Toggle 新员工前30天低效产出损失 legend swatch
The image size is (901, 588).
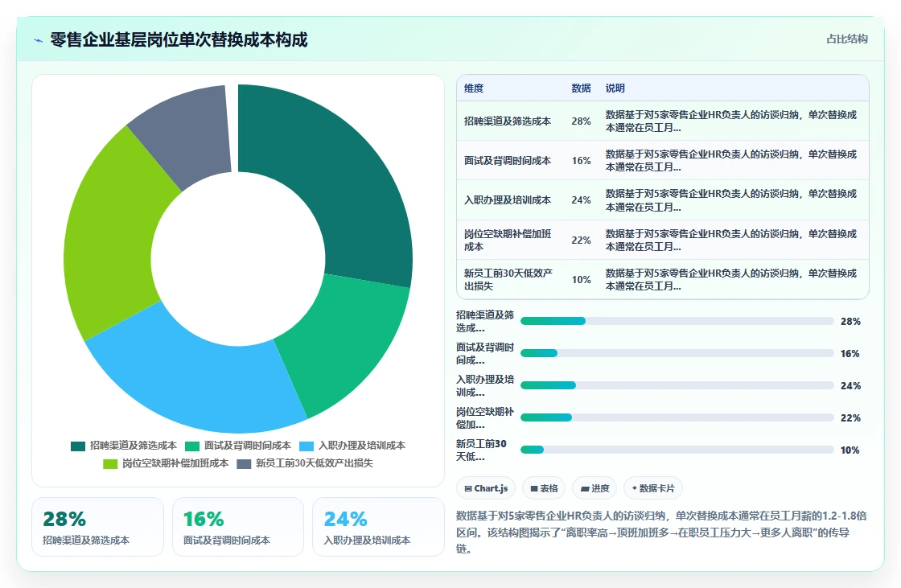(x=244, y=464)
